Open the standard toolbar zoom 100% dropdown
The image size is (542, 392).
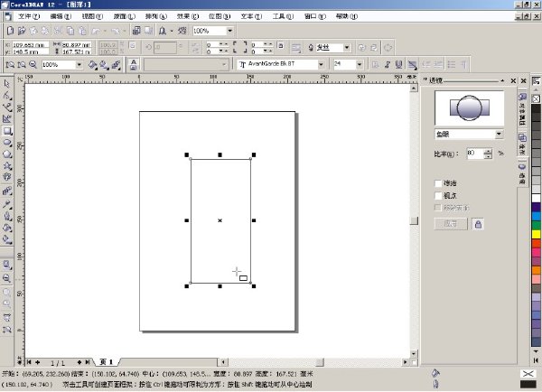click(x=230, y=31)
